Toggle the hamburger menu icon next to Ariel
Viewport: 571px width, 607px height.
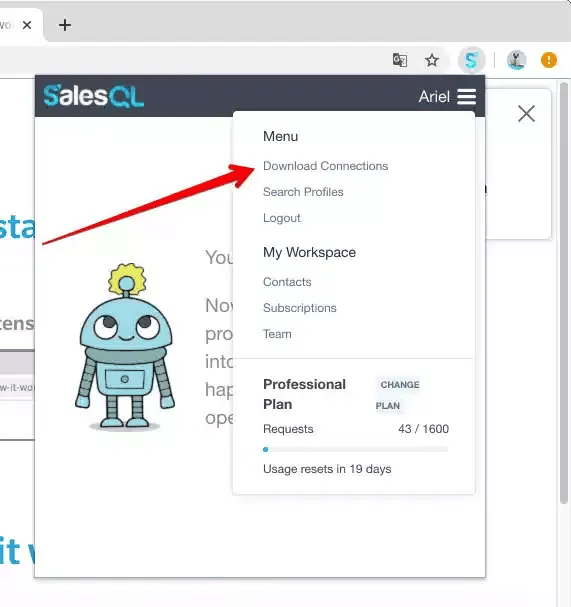pos(466,96)
